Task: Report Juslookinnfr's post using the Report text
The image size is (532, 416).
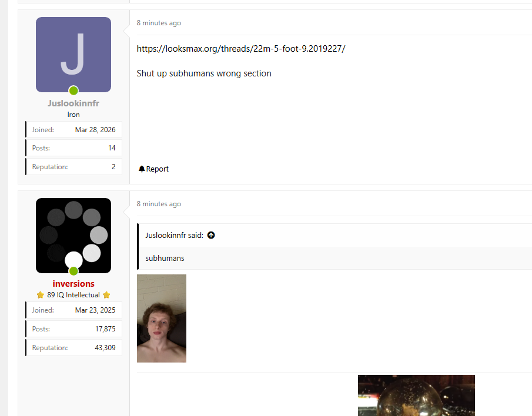Action: click(x=158, y=169)
